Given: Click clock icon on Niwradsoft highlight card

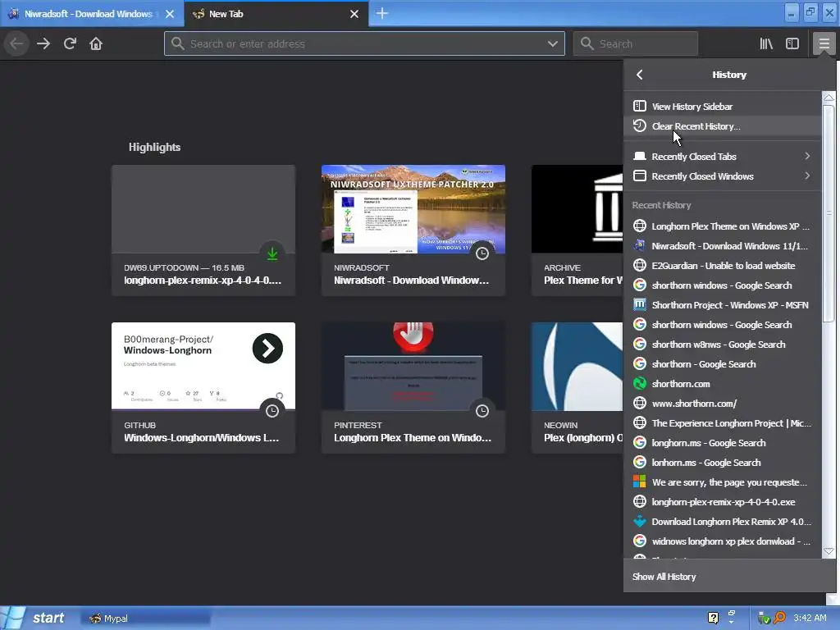Looking at the screenshot, I should coord(482,253).
